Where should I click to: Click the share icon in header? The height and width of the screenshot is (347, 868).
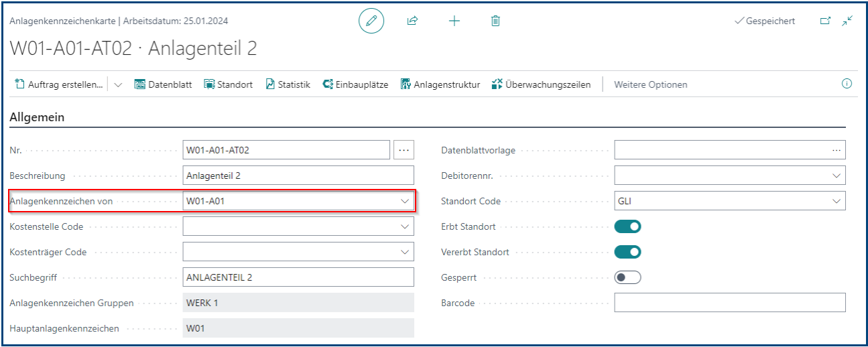pyautogui.click(x=412, y=21)
